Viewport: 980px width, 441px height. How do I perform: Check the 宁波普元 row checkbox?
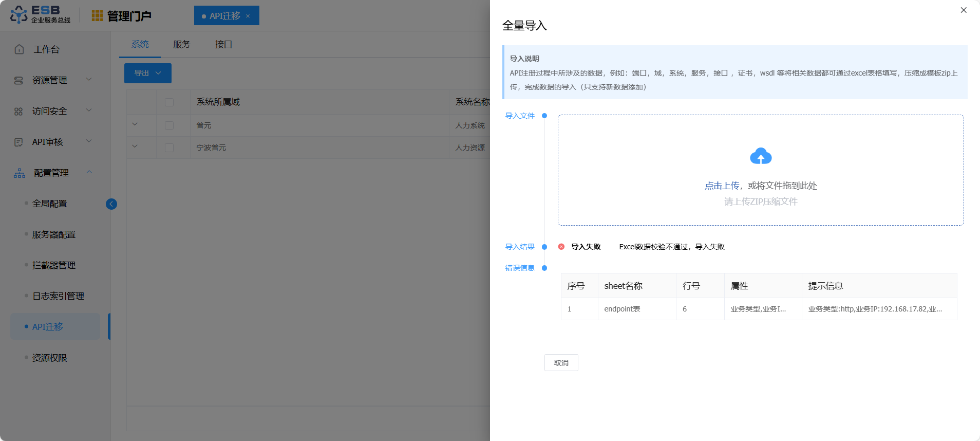coord(169,148)
